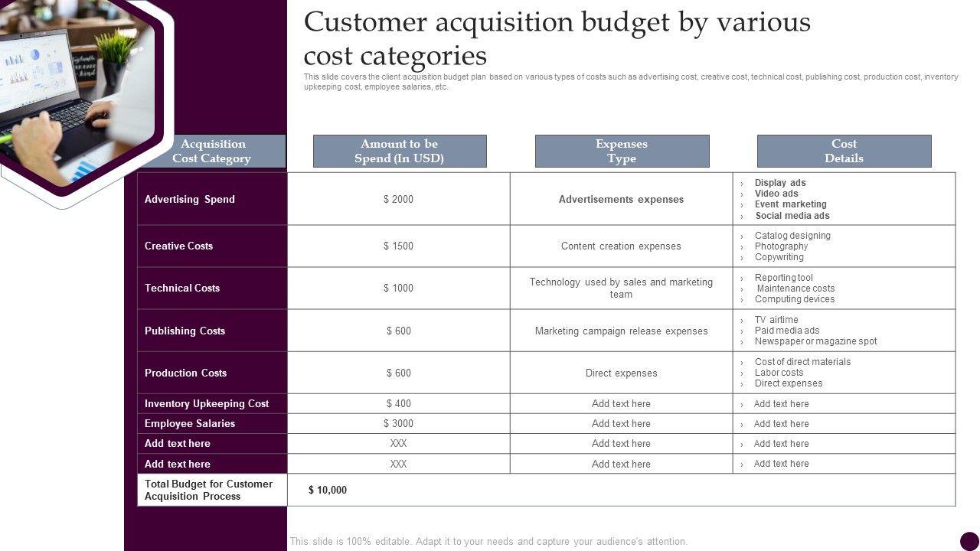Select the Technical Costs row label
980x551 pixels.
pos(182,288)
